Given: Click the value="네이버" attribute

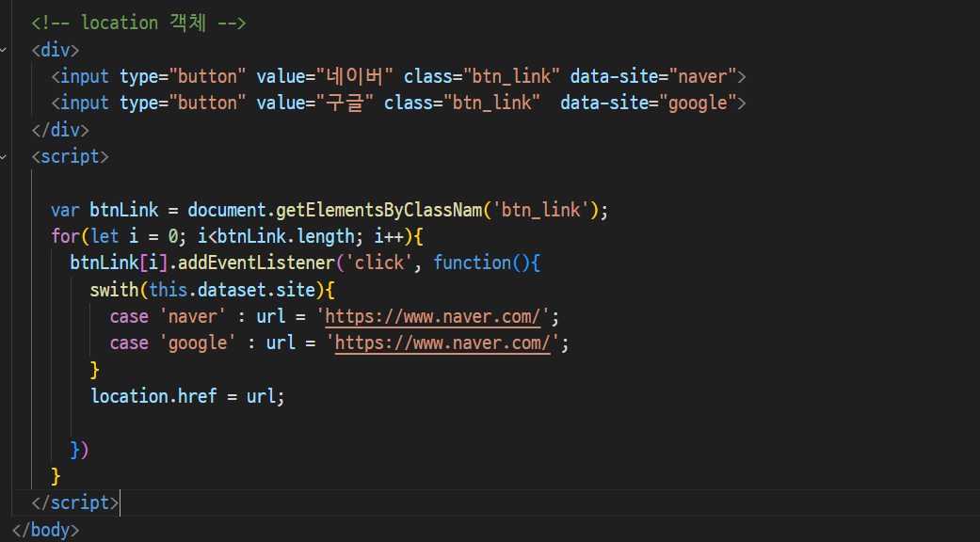Looking at the screenshot, I should (325, 76).
